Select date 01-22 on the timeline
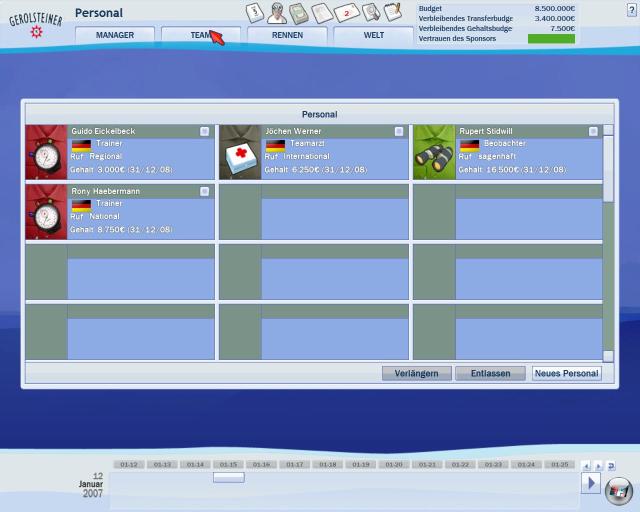This screenshot has height=512, width=640. tap(460, 465)
